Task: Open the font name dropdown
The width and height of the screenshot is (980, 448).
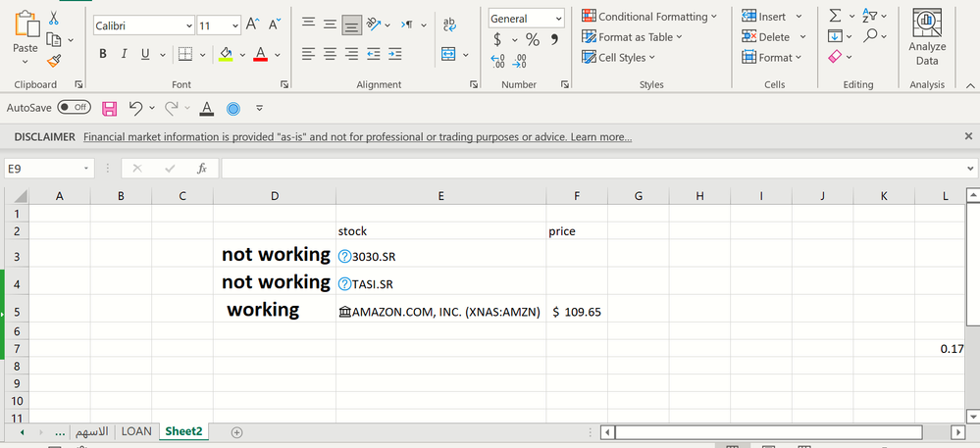Action: pos(189,25)
